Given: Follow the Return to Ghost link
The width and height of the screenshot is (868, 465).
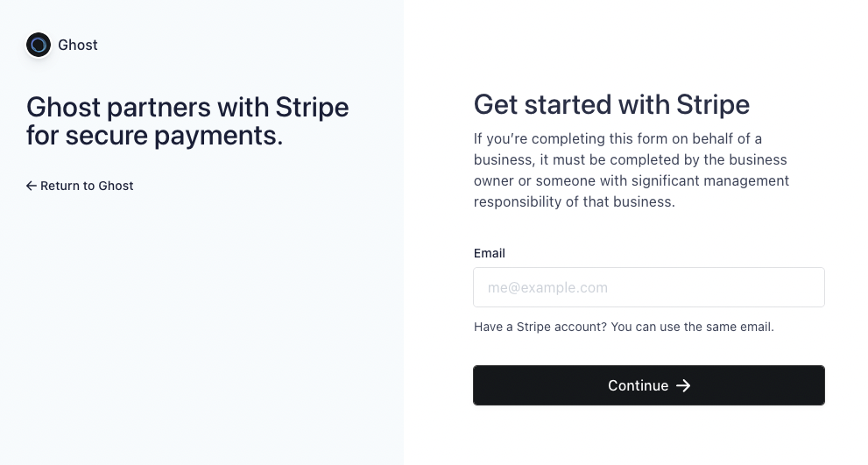Looking at the screenshot, I should click(x=80, y=186).
